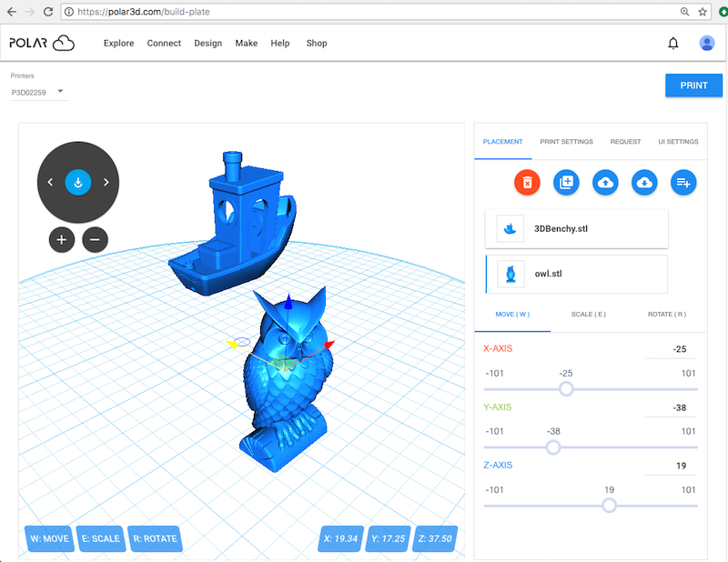The image size is (728, 562).
Task: Click the site info icon in address bar
Action: 69,12
